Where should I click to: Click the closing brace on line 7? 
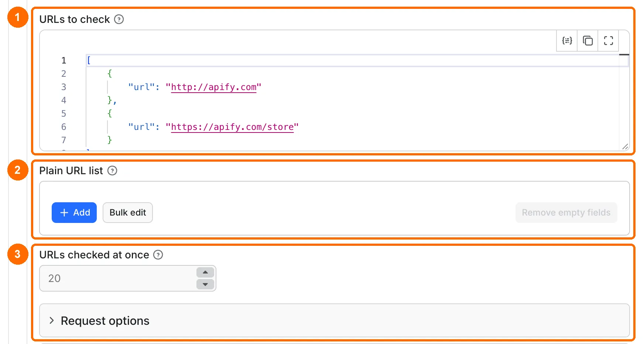(x=110, y=140)
